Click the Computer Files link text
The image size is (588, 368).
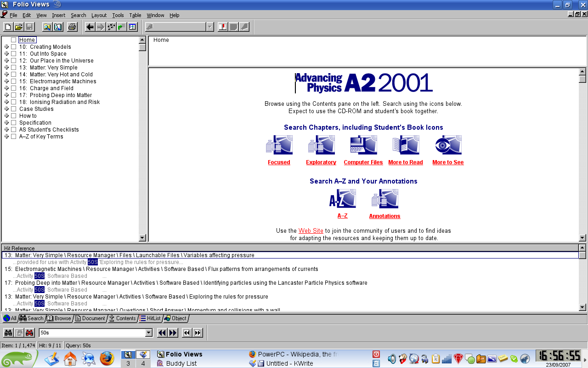363,162
